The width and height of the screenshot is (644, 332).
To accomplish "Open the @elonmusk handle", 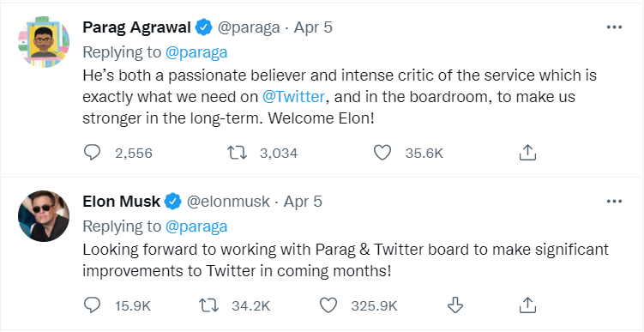I will [228, 202].
